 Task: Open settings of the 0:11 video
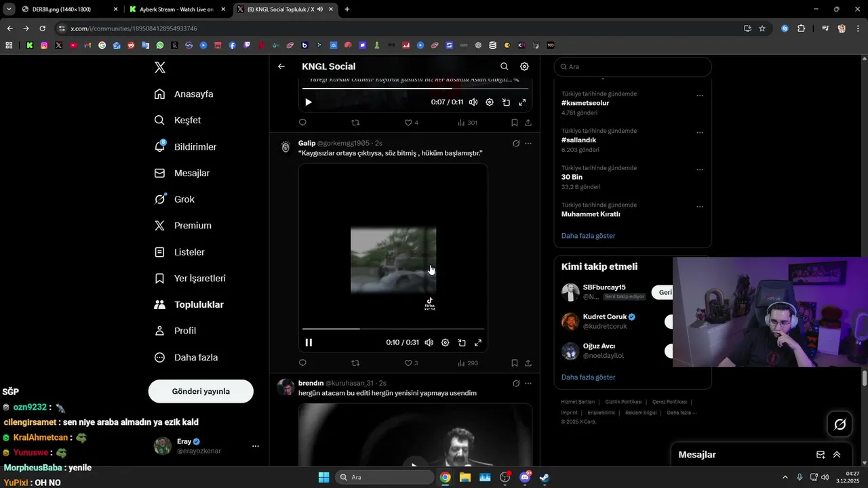(490, 102)
